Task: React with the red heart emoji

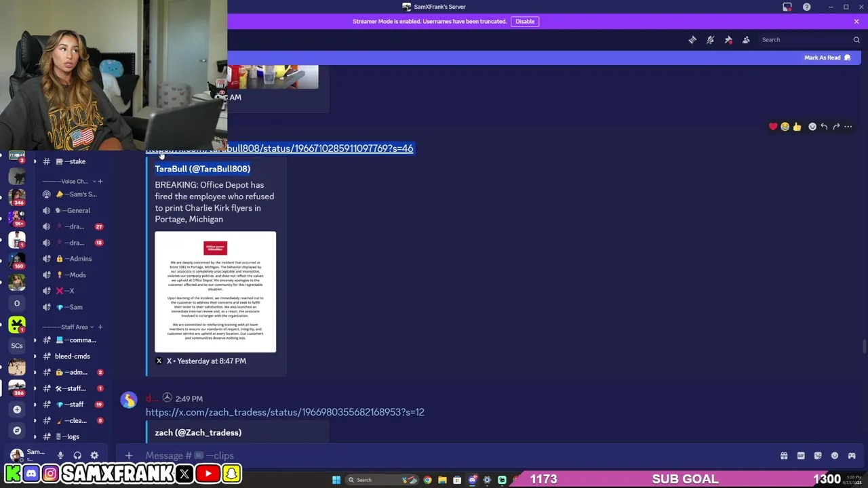Action: (x=773, y=127)
